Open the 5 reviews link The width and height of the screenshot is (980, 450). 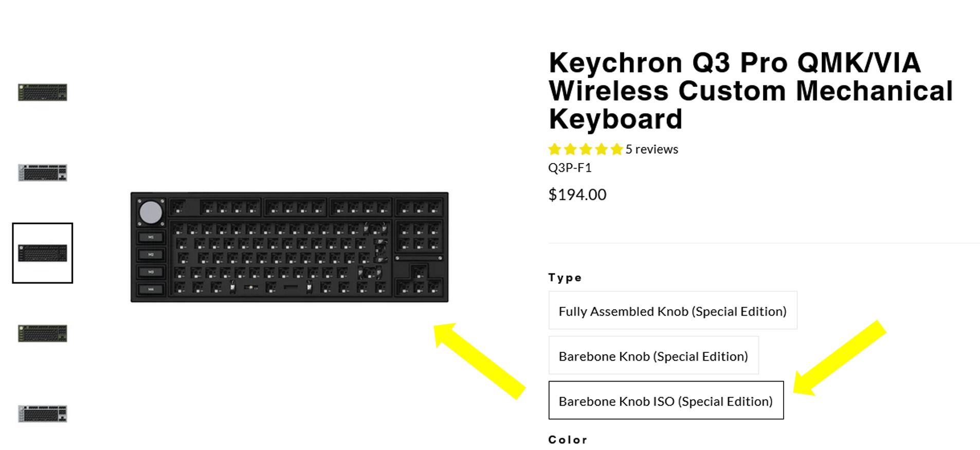click(651, 149)
